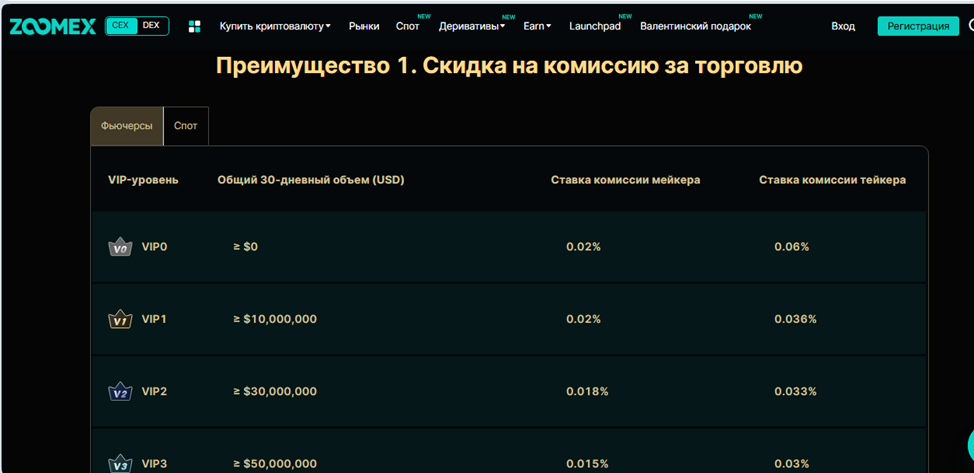Open the Launchpad page
The height and width of the screenshot is (473, 974).
point(595,26)
